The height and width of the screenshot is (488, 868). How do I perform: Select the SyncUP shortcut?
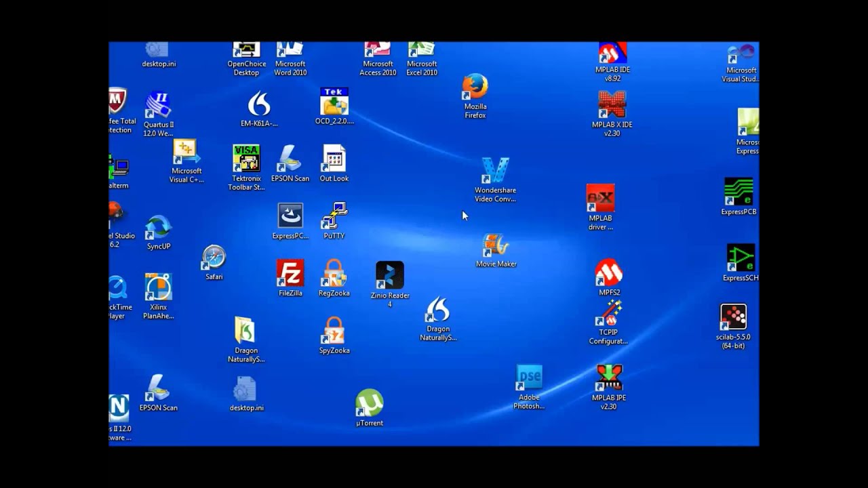pyautogui.click(x=158, y=232)
